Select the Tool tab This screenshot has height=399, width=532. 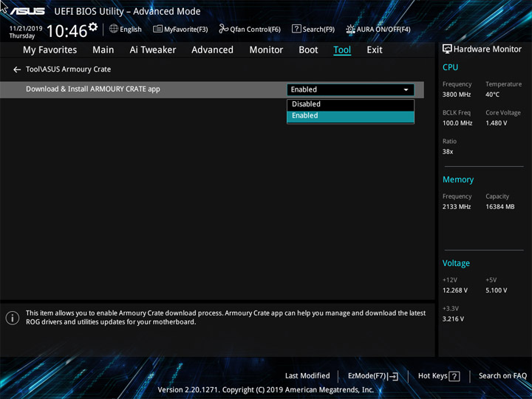342,50
